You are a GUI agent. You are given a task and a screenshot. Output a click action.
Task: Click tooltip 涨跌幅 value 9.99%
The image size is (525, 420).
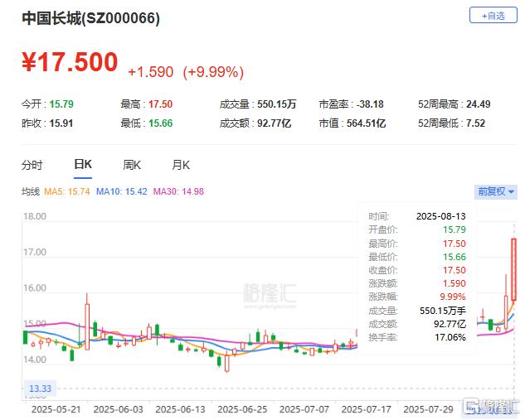pos(453,297)
